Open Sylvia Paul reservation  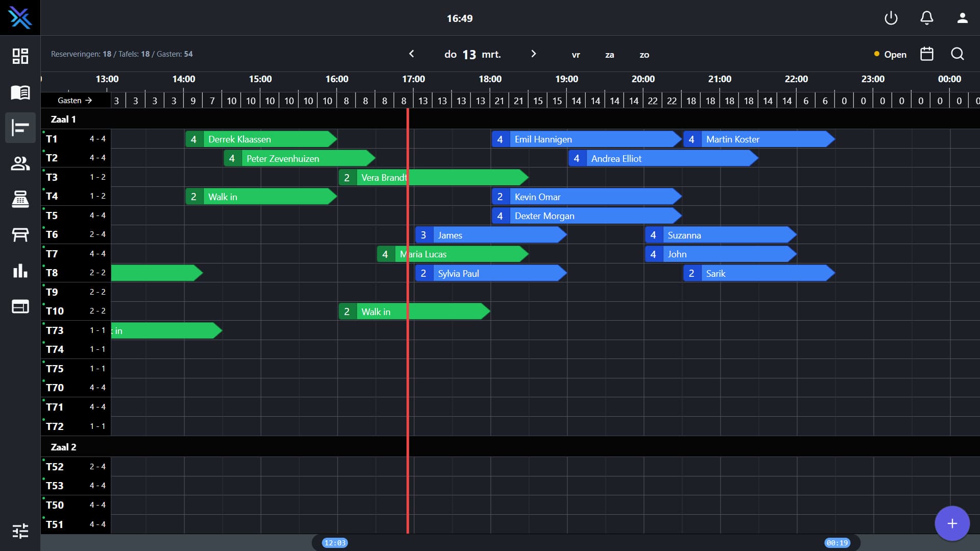491,273
